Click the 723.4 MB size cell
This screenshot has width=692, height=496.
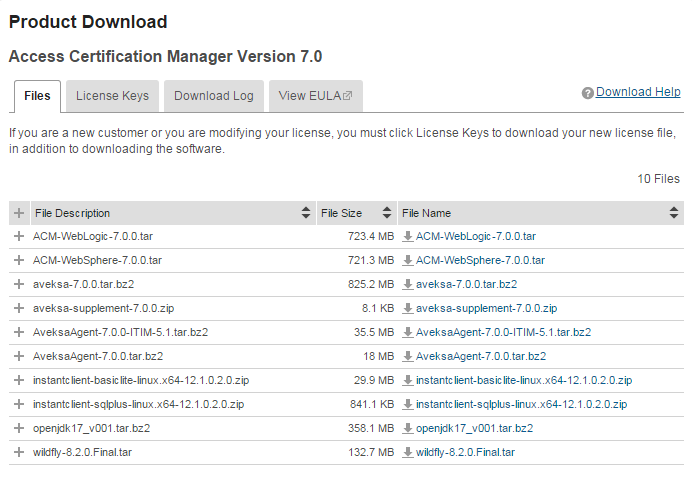[x=371, y=237]
